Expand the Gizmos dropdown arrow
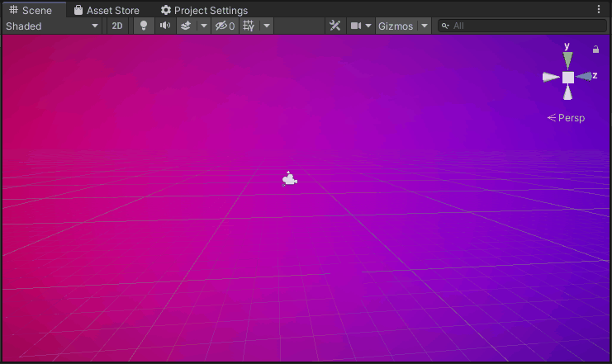 pos(425,26)
